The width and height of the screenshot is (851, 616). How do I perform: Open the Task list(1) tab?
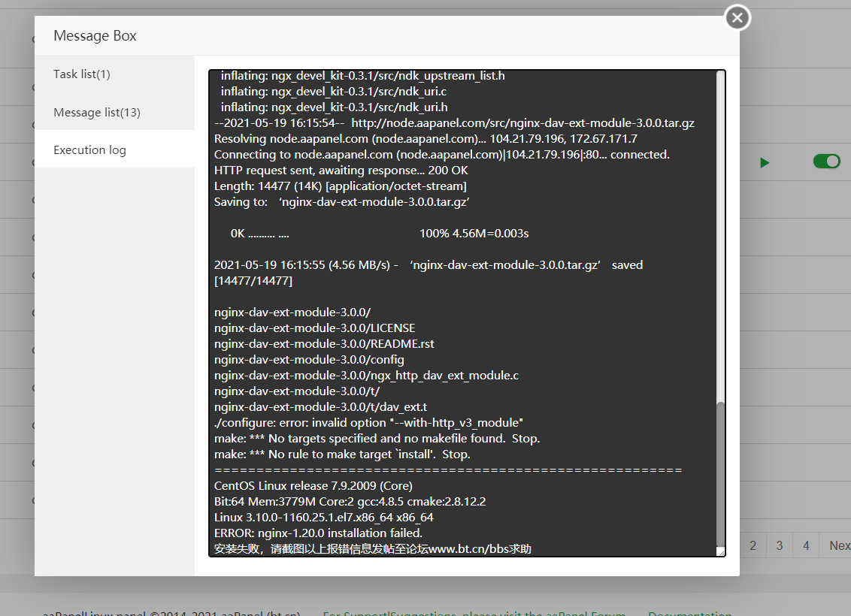[81, 74]
